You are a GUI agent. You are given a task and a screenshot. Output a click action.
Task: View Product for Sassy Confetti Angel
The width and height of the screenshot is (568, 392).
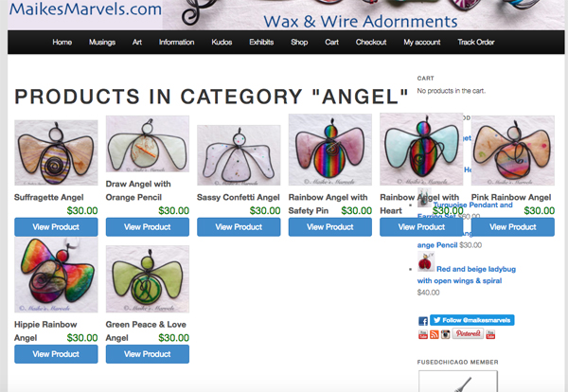click(239, 227)
